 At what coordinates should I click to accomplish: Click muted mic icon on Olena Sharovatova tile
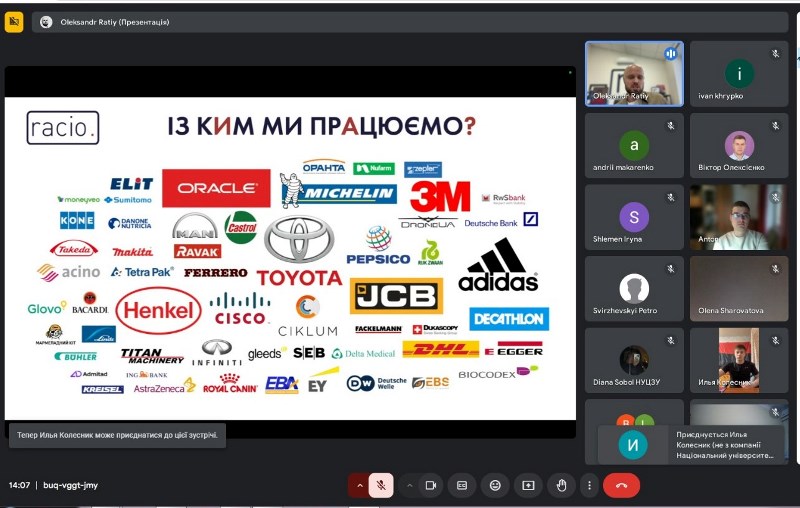coord(775,269)
